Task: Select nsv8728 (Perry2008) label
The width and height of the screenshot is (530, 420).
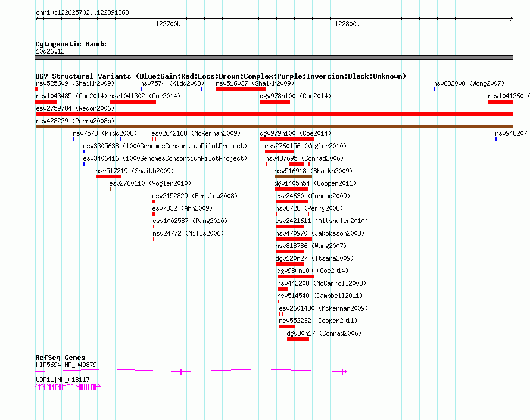Action: coord(309,208)
